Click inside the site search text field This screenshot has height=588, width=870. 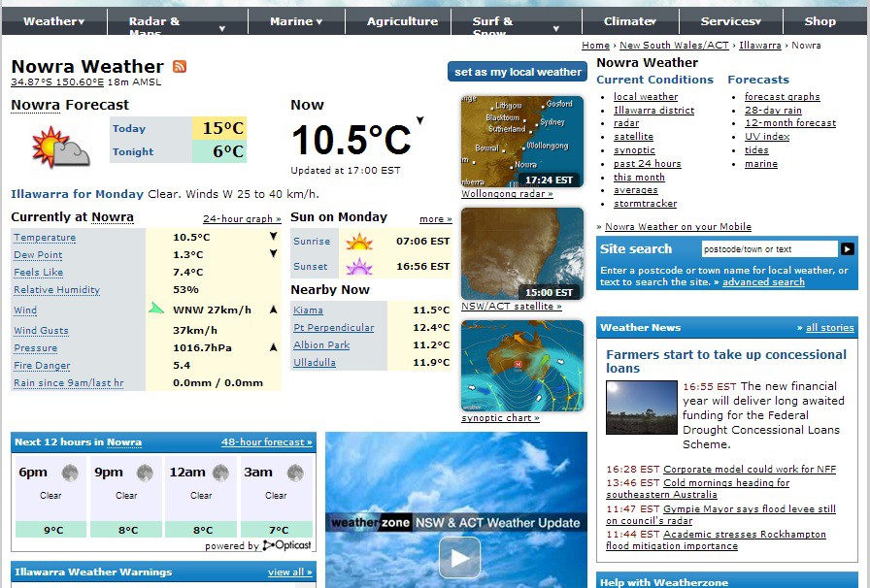pos(770,249)
